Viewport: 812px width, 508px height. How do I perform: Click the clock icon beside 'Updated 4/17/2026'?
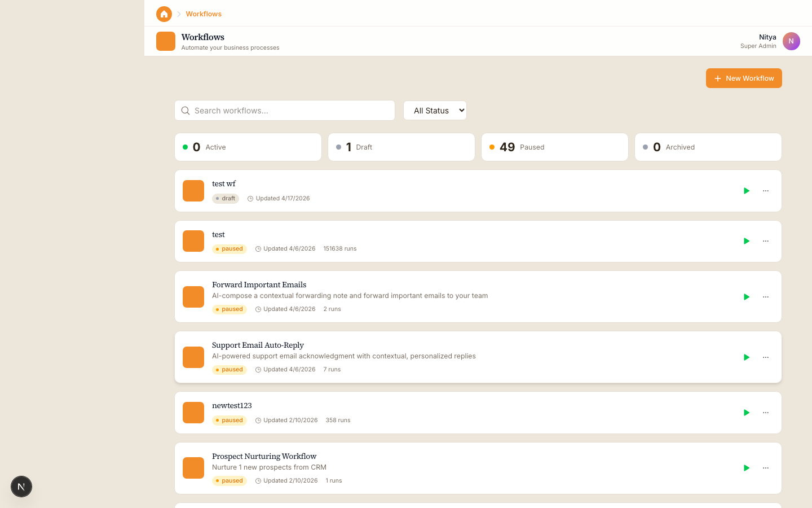[251, 198]
